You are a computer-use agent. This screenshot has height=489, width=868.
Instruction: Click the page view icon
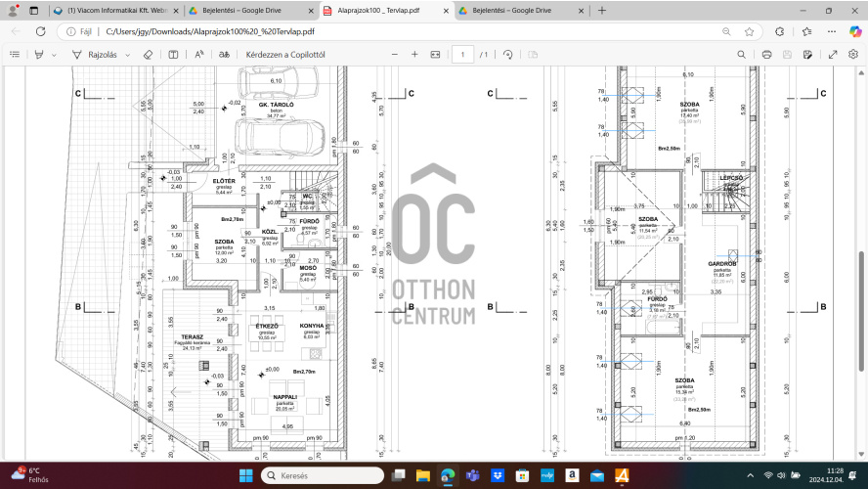pos(533,54)
